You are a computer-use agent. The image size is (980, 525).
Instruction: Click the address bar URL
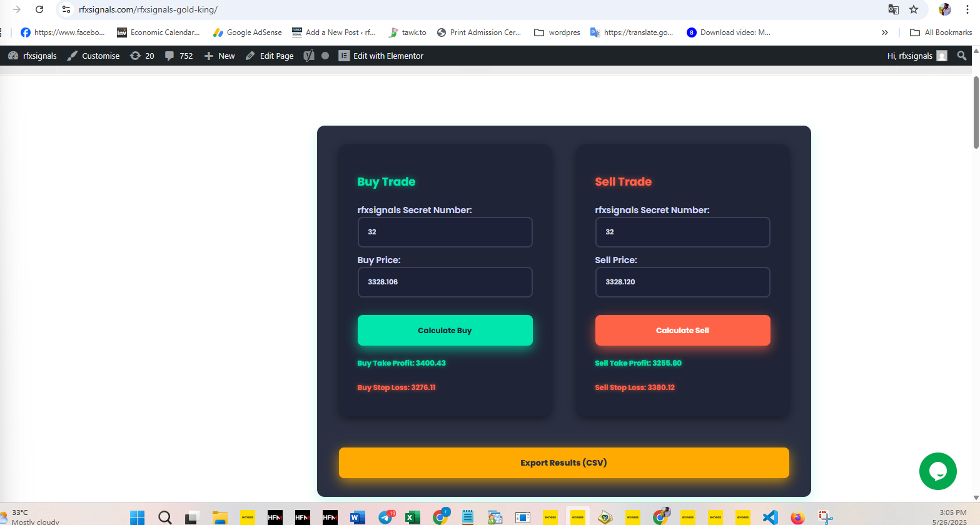click(x=148, y=9)
